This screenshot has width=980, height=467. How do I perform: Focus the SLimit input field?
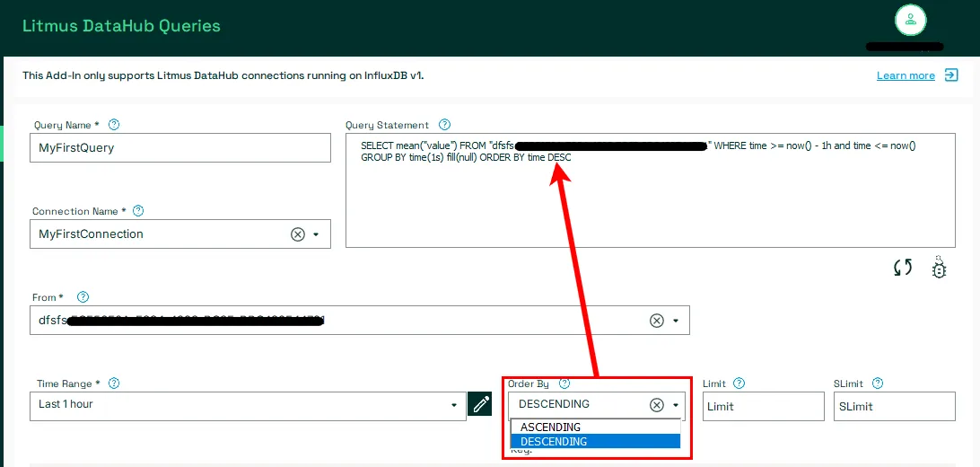coord(895,406)
